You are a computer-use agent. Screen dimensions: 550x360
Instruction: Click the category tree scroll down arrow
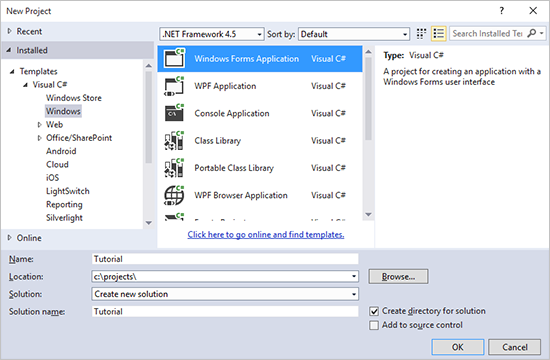(x=149, y=223)
